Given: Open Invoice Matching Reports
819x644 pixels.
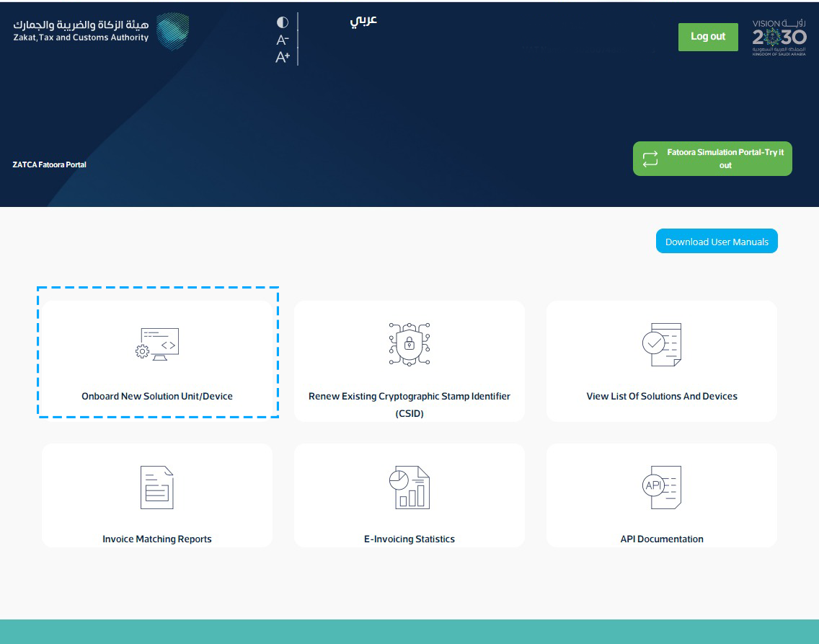Looking at the screenshot, I should point(157,539).
